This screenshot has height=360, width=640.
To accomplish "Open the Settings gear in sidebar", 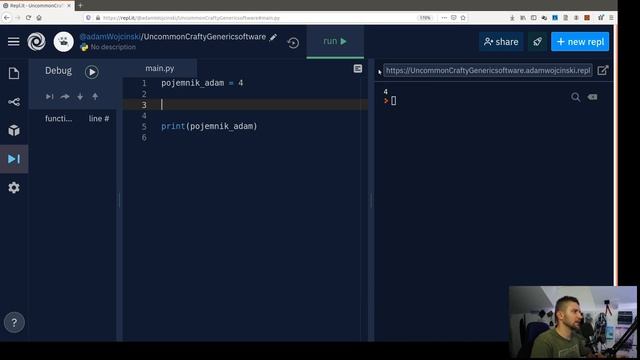I will click(x=14, y=187).
